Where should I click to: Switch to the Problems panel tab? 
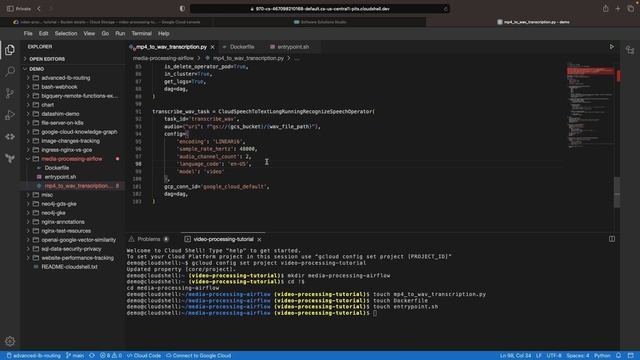click(149, 239)
